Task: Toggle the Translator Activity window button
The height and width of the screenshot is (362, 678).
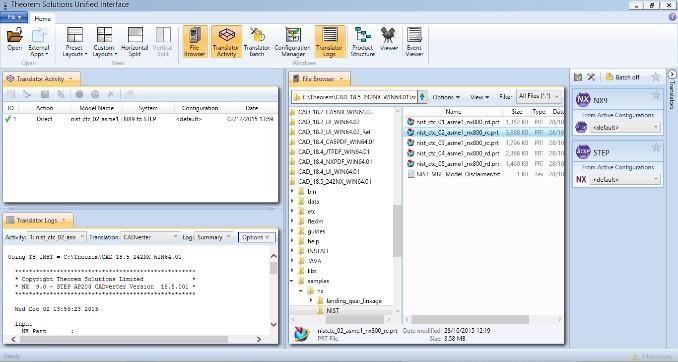Action: click(x=226, y=42)
